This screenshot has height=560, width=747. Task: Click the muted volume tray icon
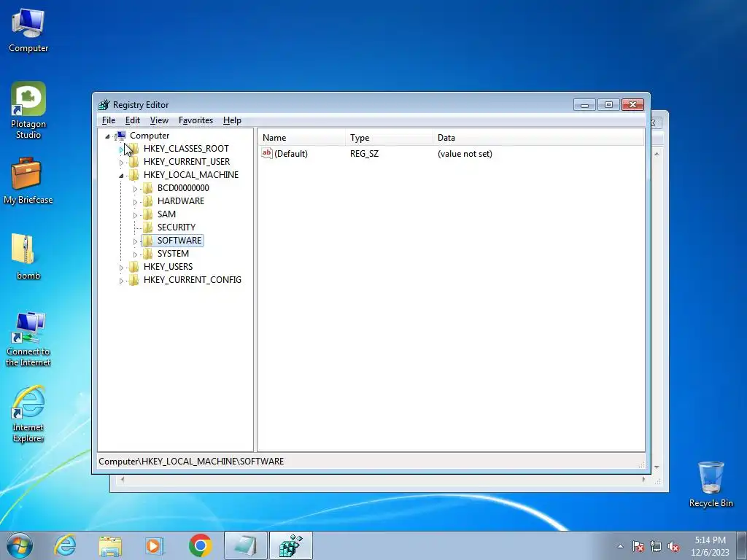click(673, 547)
